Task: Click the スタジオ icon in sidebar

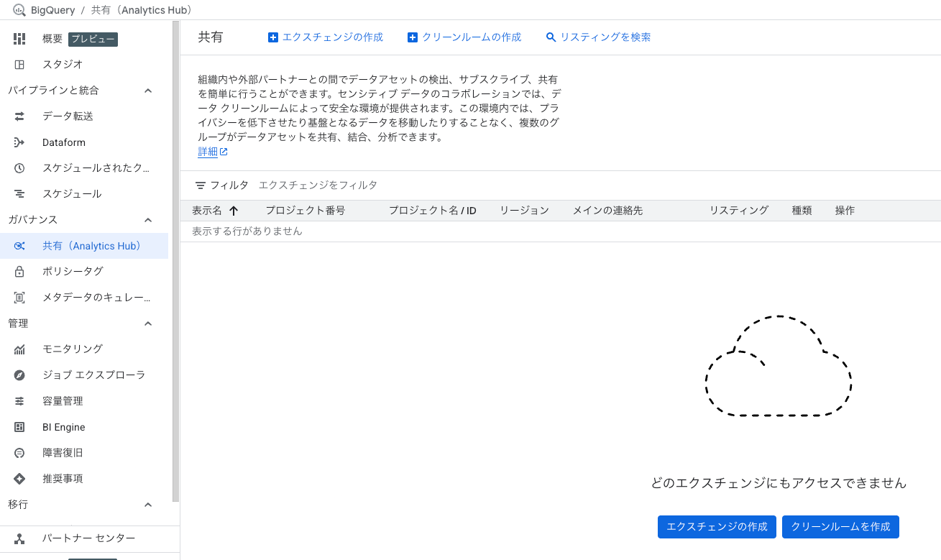Action: pyautogui.click(x=19, y=65)
